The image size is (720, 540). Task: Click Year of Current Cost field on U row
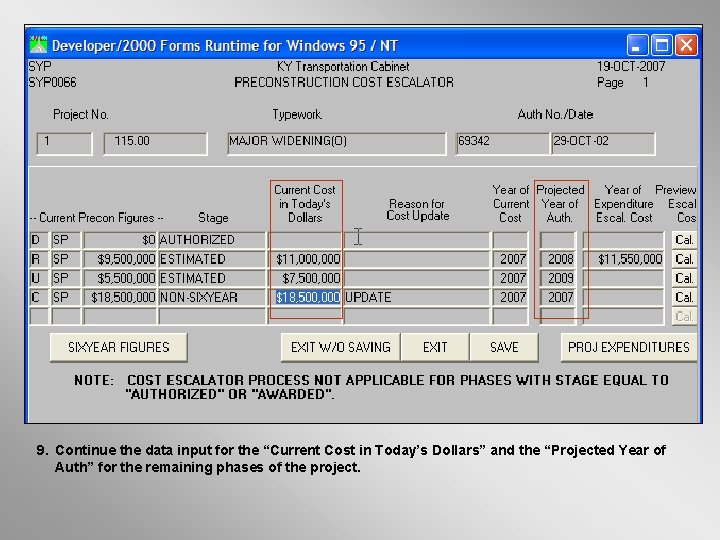(510, 278)
